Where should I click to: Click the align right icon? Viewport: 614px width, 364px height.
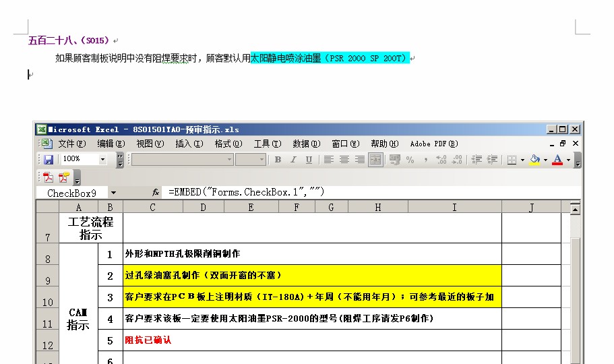click(x=359, y=160)
